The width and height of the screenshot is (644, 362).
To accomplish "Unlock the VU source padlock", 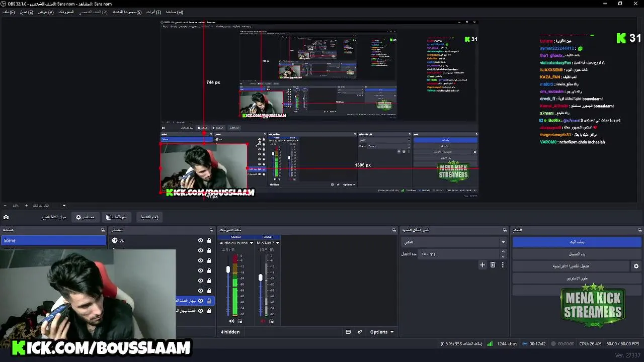I will (209, 240).
